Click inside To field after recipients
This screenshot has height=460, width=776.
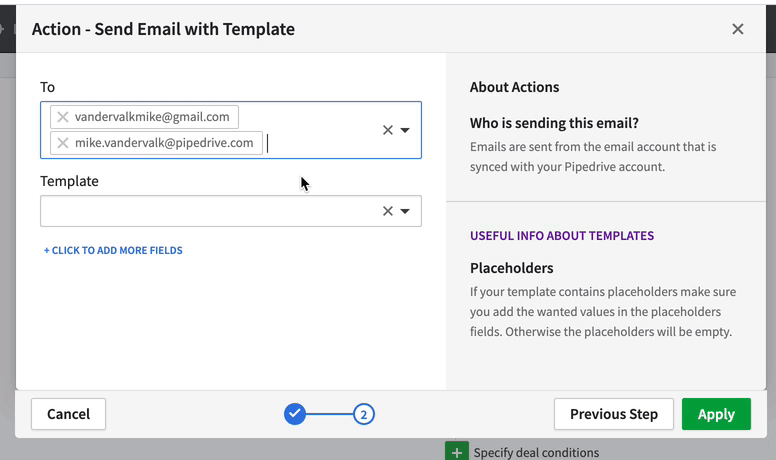[x=320, y=143]
